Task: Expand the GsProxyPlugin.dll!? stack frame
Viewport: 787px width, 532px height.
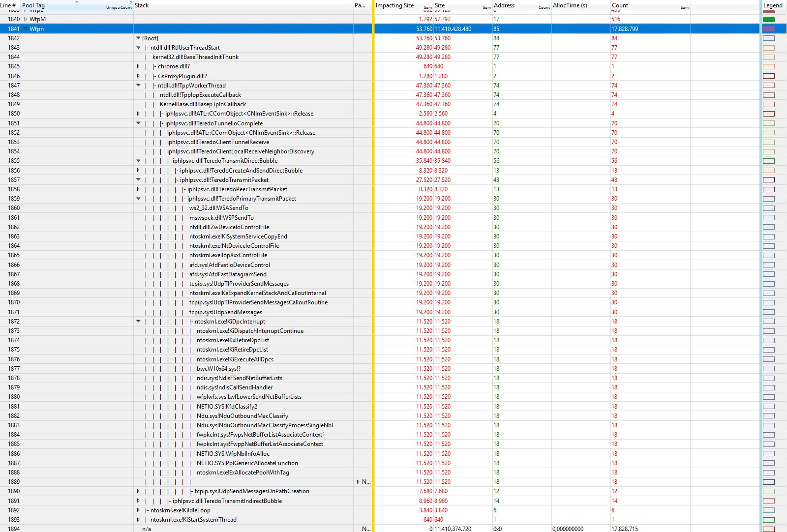Action: pos(139,76)
